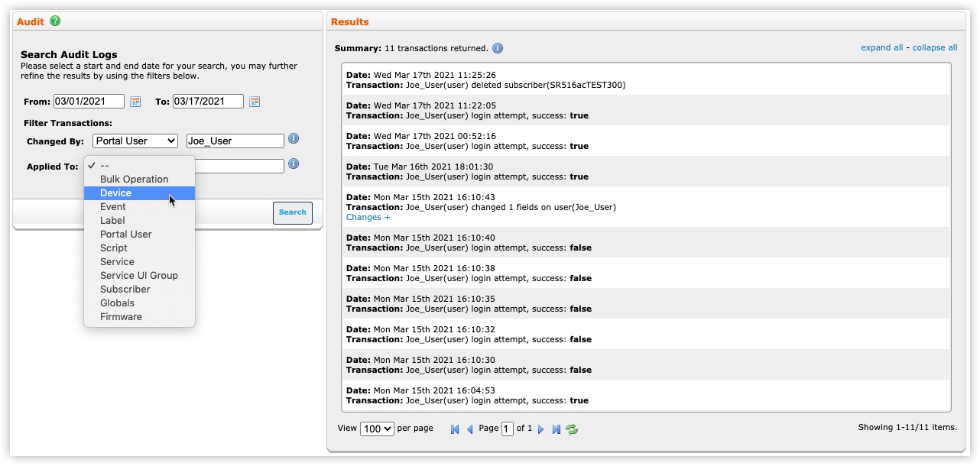This screenshot has height=466, width=980.
Task: Click the From date input field
Action: click(89, 102)
